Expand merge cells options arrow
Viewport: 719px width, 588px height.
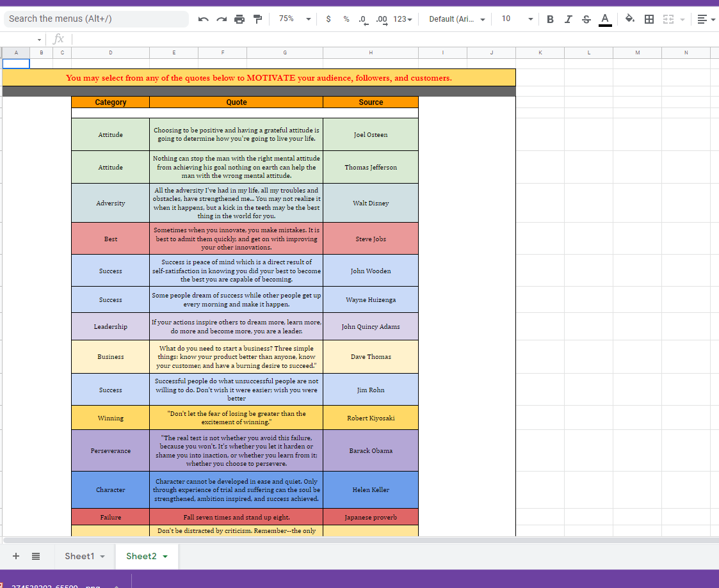[683, 19]
